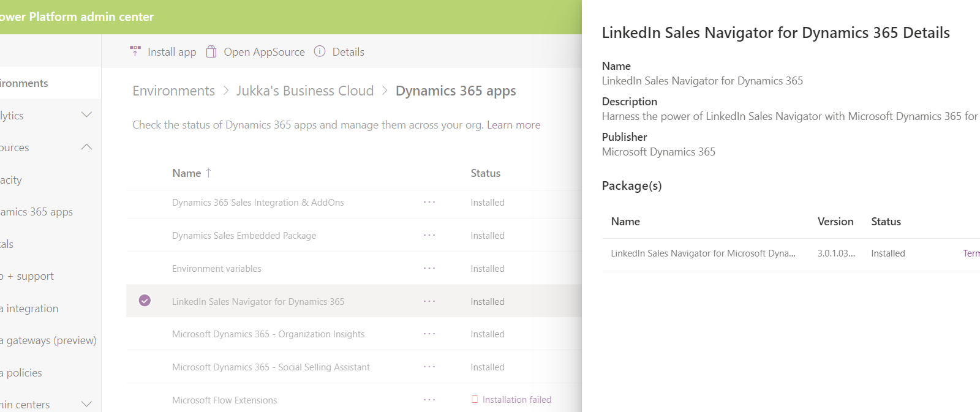Click the Installation failed status text

point(517,400)
